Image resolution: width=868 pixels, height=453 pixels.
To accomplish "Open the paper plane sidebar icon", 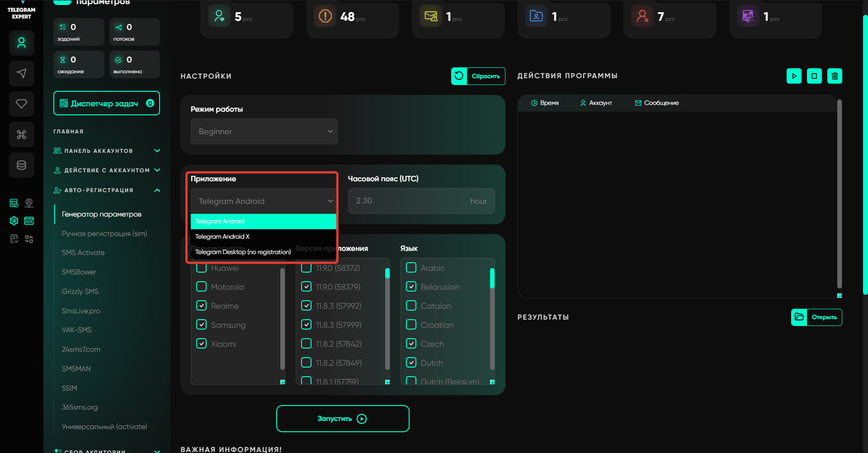I will pos(21,73).
